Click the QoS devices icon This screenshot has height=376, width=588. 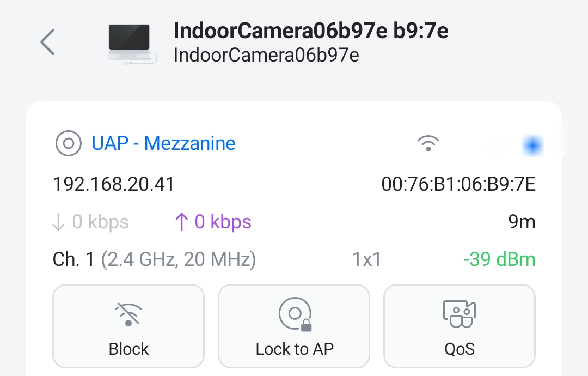(460, 315)
